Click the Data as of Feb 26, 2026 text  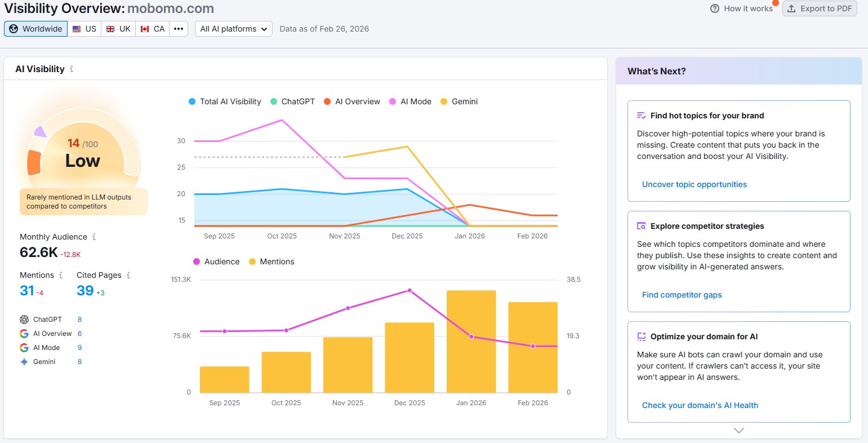tap(324, 29)
